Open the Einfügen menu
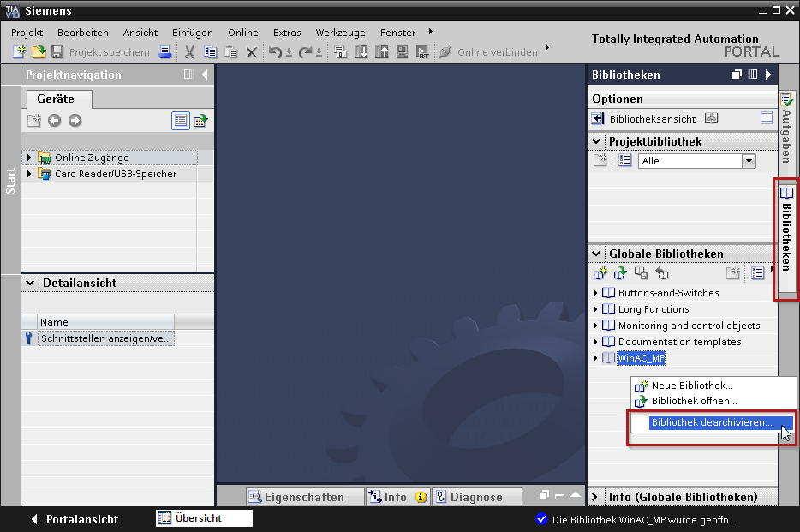Image resolution: width=800 pixels, height=532 pixels. [193, 33]
